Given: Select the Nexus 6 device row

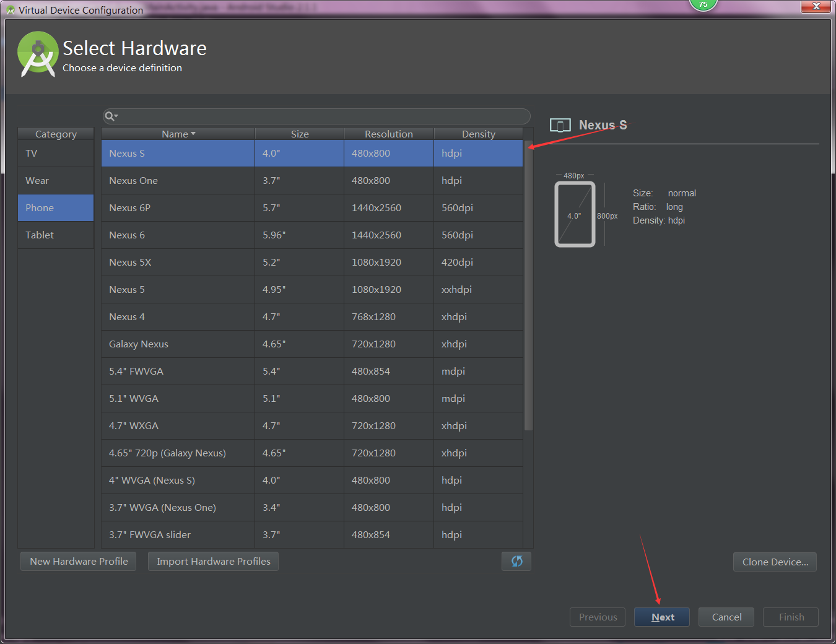Looking at the screenshot, I should point(312,235).
